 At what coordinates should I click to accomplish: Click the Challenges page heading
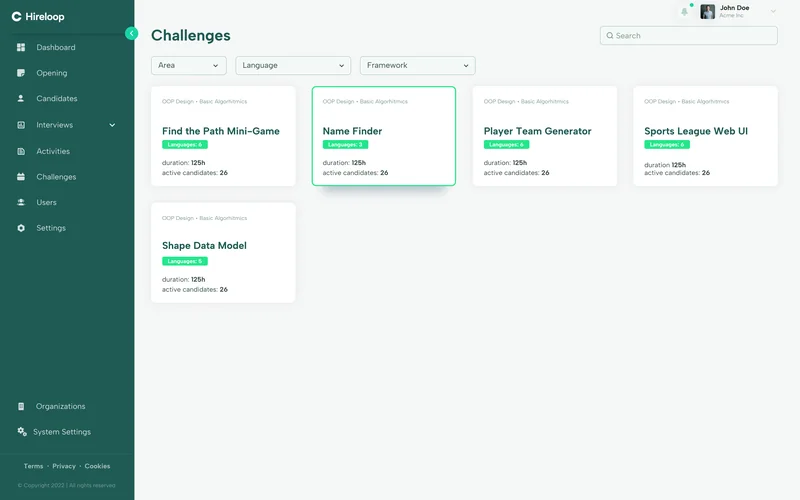(x=191, y=35)
